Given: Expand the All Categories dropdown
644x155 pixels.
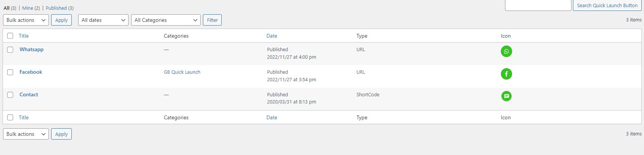Looking at the screenshot, I should coord(166,20).
